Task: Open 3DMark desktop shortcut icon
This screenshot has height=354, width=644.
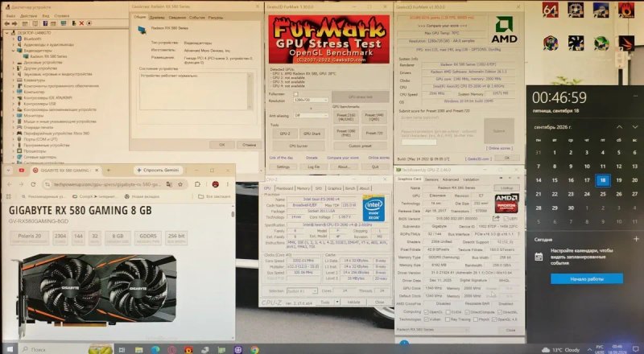Action: point(626,43)
